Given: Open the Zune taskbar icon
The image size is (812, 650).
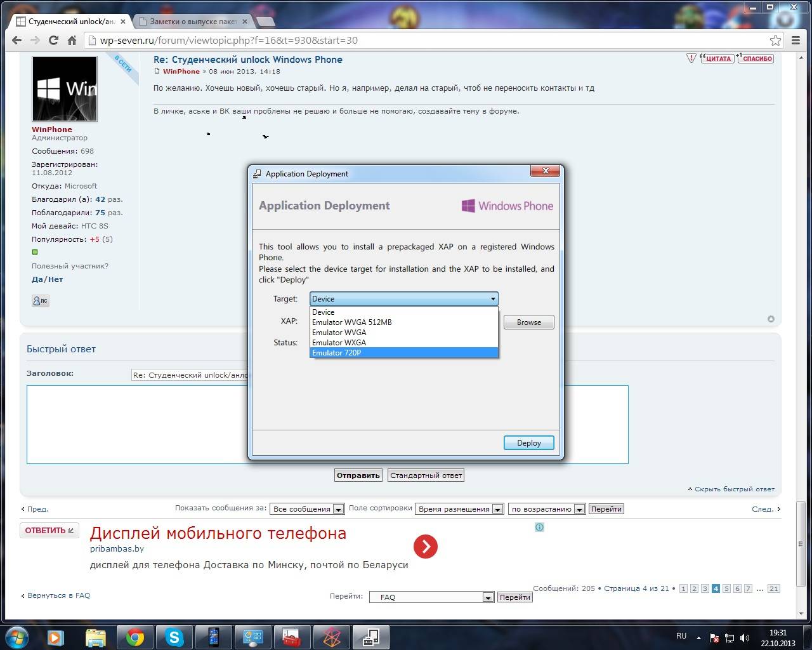Looking at the screenshot, I should tap(331, 637).
